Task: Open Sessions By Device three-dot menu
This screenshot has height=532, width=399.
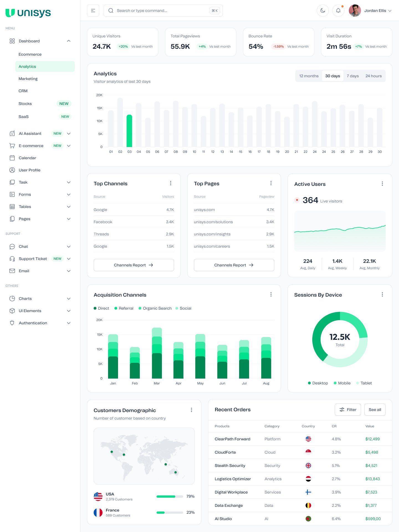Action: [382, 294]
